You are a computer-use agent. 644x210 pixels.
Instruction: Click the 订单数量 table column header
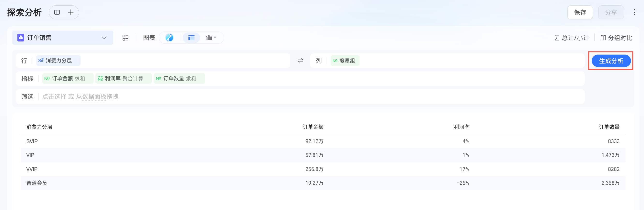tap(609, 127)
